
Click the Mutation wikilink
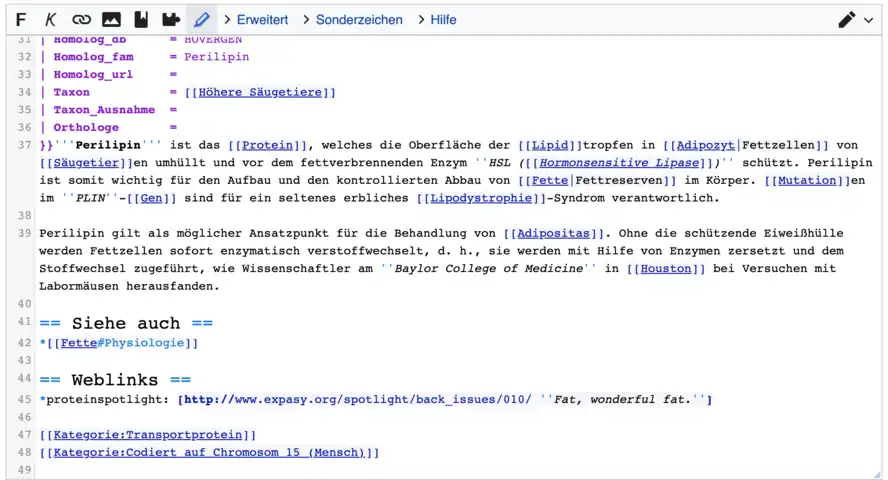pyautogui.click(x=807, y=181)
